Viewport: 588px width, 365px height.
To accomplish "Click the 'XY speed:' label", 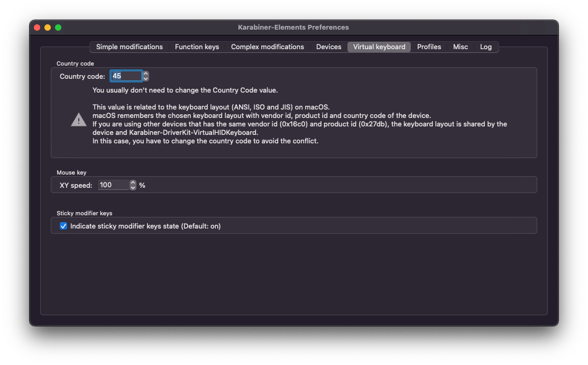I will [76, 185].
